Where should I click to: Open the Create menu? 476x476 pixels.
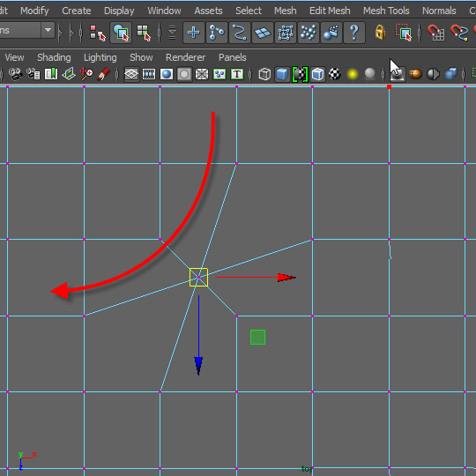pyautogui.click(x=77, y=11)
